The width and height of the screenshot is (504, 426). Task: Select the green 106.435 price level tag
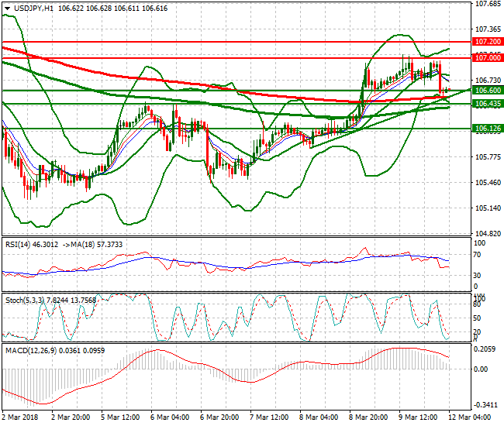click(487, 104)
